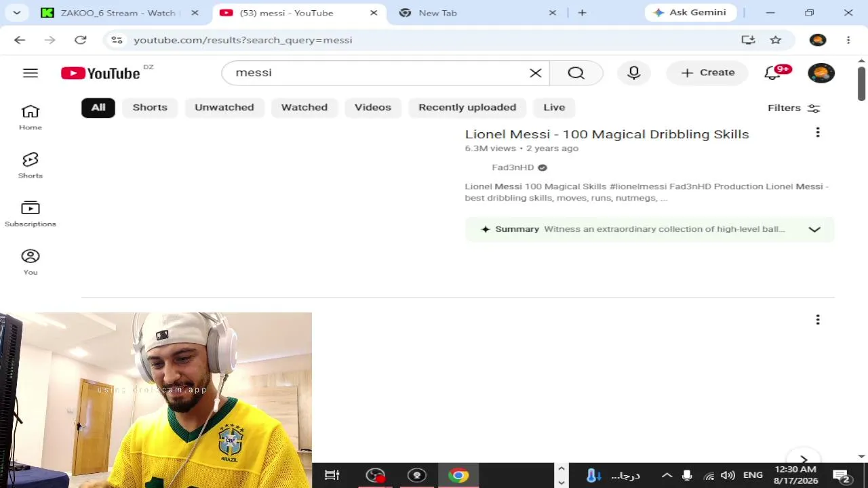Open the microphone tray icon
868x488 pixels.
tap(687, 475)
